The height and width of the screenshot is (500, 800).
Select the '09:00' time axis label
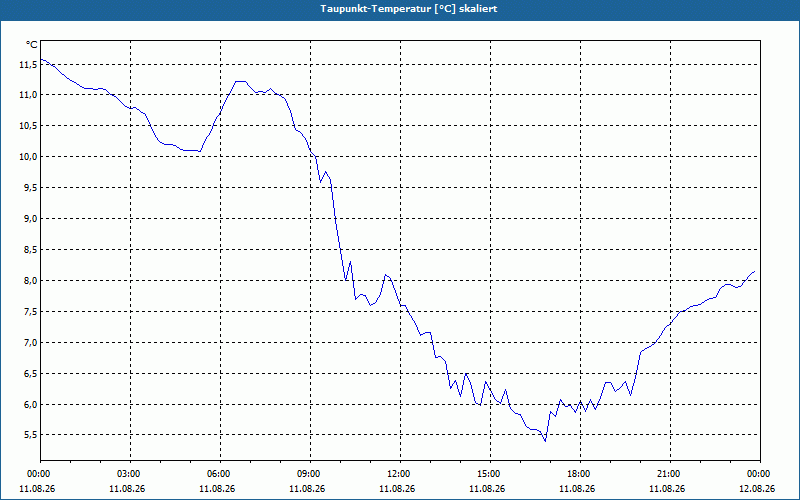click(x=310, y=474)
